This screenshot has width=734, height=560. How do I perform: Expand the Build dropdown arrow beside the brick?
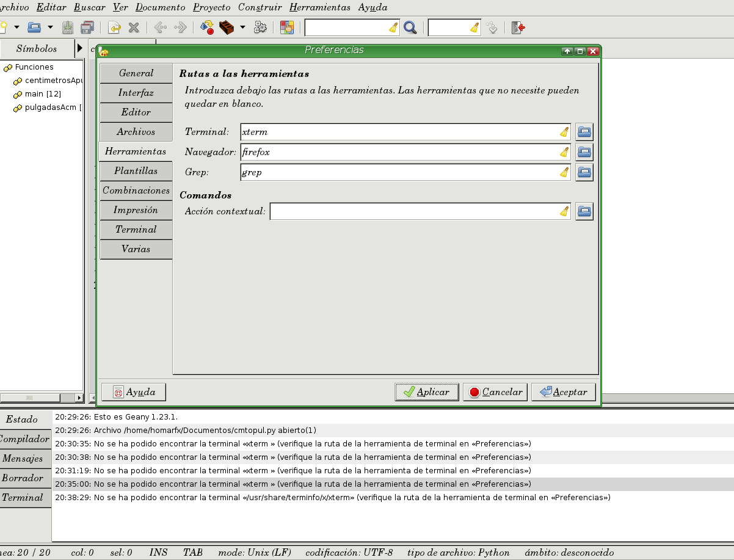click(242, 27)
